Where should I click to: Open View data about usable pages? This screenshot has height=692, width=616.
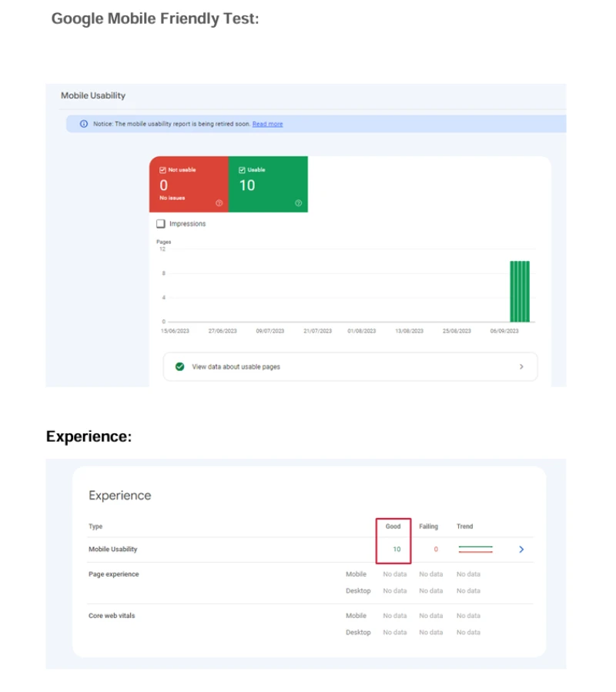point(350,366)
